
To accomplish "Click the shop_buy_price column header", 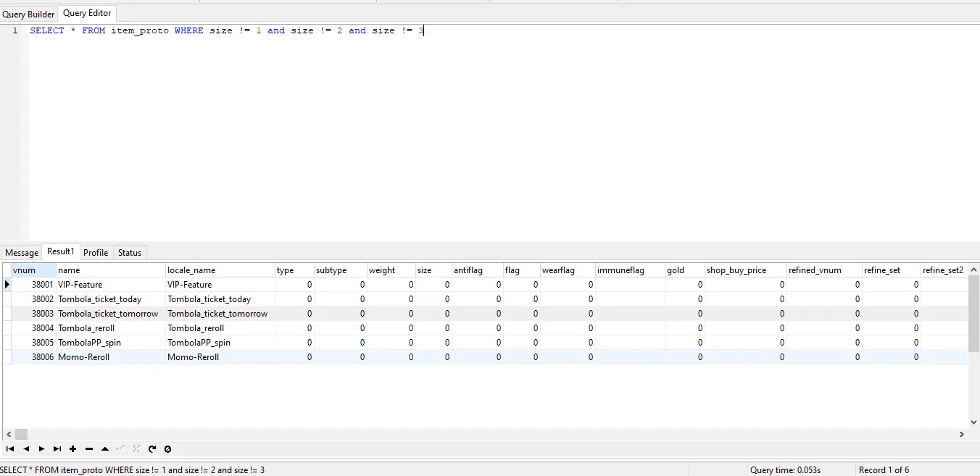I will point(745,270).
